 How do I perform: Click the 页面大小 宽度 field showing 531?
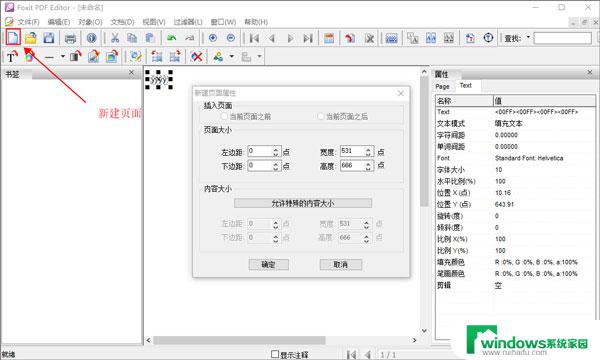[352, 151]
